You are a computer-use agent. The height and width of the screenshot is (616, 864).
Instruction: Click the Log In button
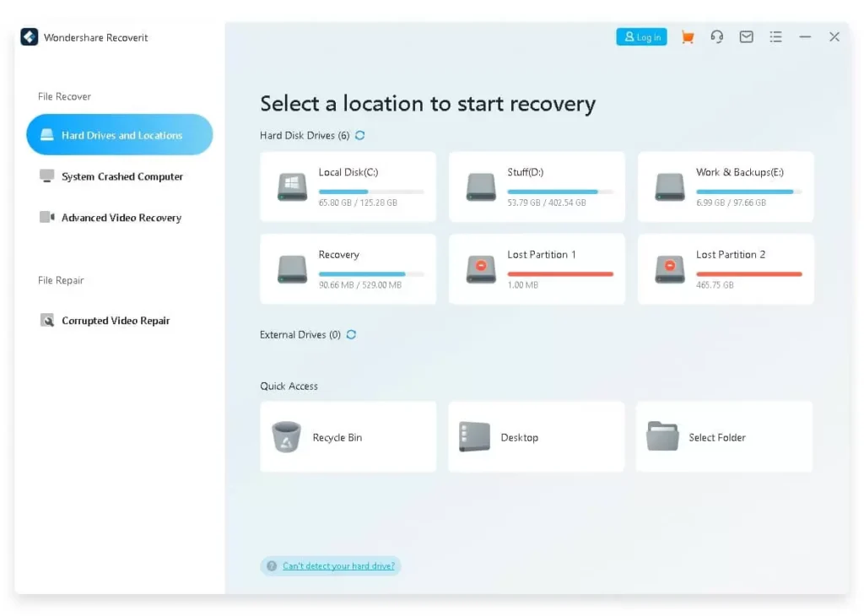641,36
